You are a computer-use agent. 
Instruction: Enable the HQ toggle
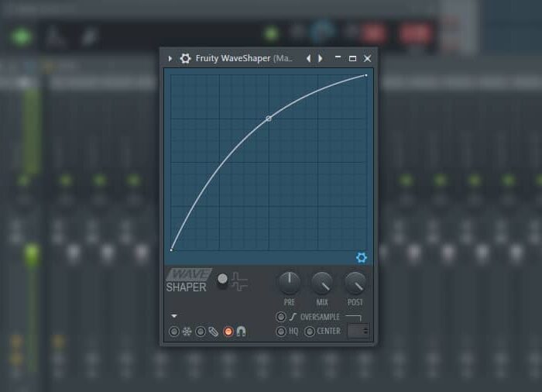(x=280, y=332)
